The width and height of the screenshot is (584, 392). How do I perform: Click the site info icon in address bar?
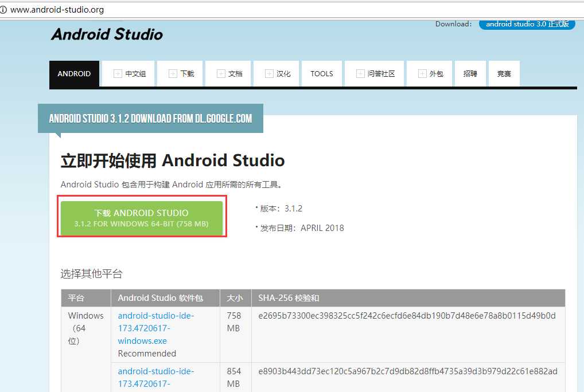click(3, 10)
